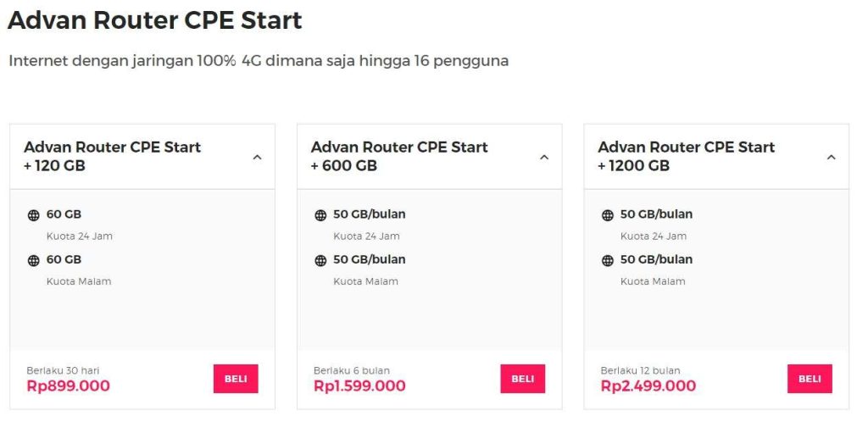
Task: Click globe icon above Kuota Malam in 120 GB card
Action: (x=34, y=261)
